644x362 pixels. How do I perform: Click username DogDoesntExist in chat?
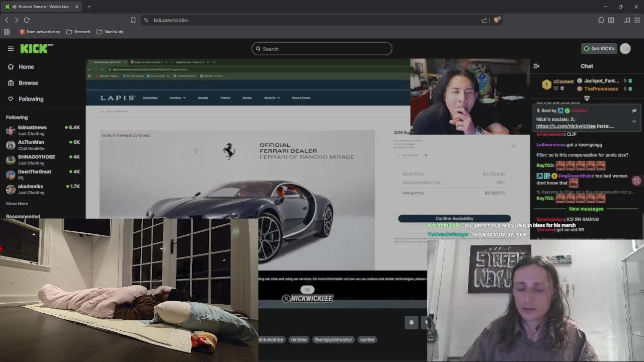(577, 176)
